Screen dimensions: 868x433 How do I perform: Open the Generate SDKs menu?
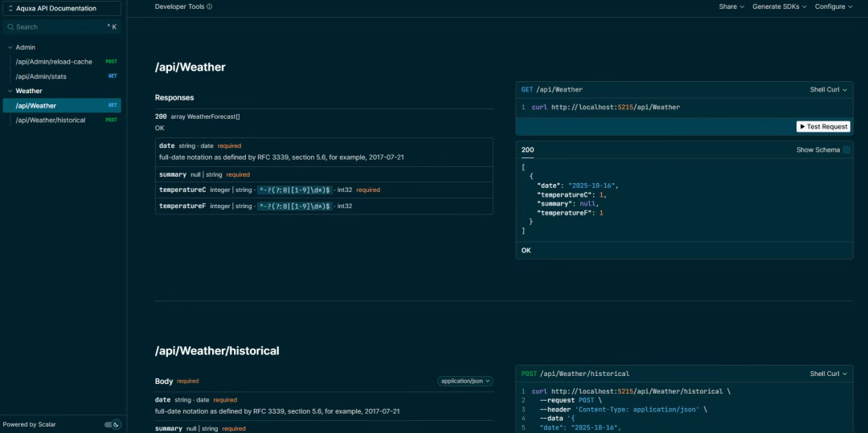[780, 6]
